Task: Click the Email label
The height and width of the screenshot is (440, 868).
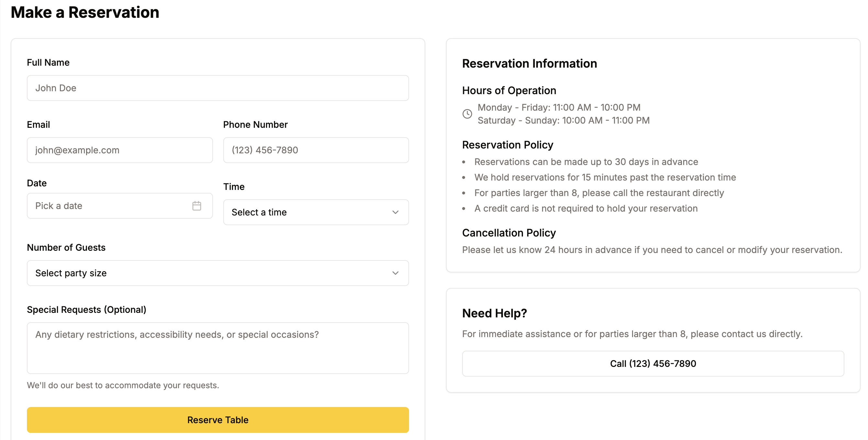Action: click(x=39, y=125)
